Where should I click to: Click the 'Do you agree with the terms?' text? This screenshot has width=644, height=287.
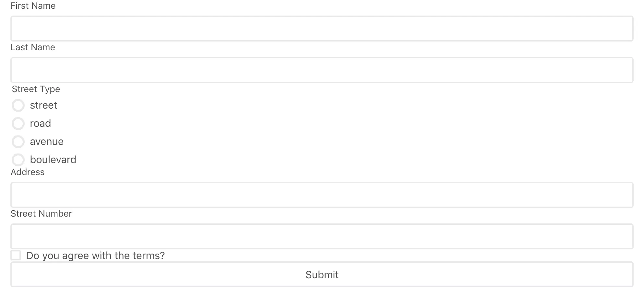(95, 256)
